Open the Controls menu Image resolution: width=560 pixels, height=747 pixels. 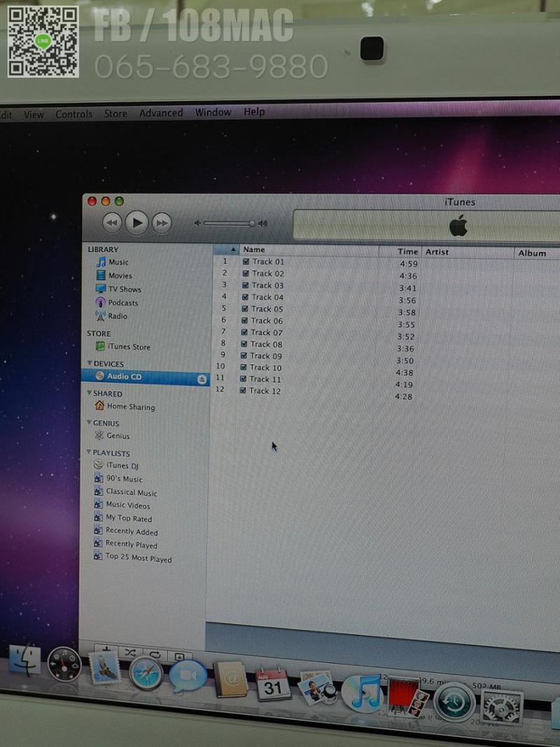point(73,114)
